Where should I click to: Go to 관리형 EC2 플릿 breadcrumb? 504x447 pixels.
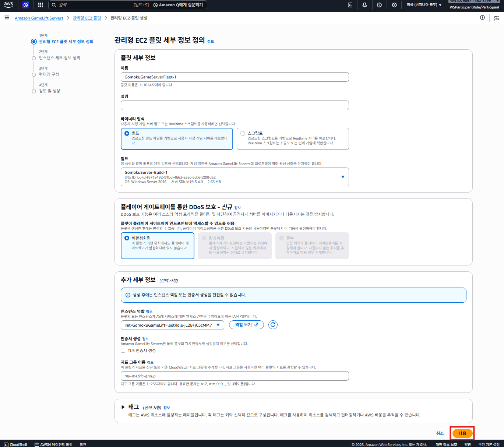87,18
